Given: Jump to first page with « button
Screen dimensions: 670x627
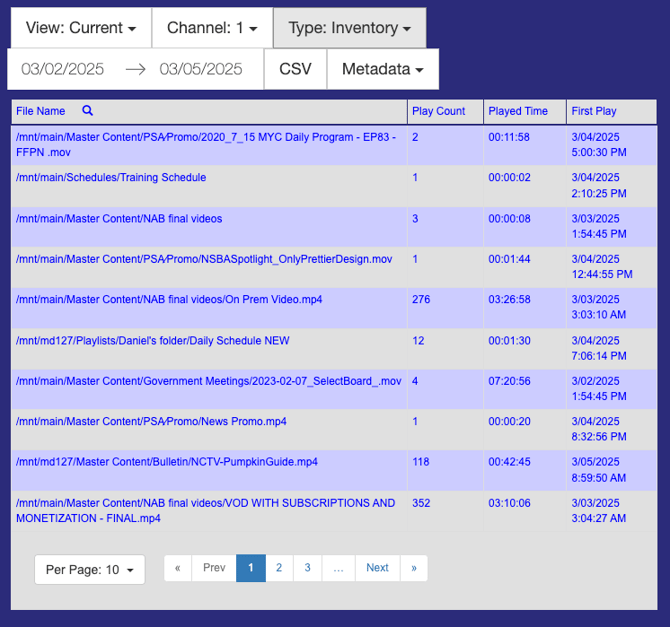Looking at the screenshot, I should (177, 568).
